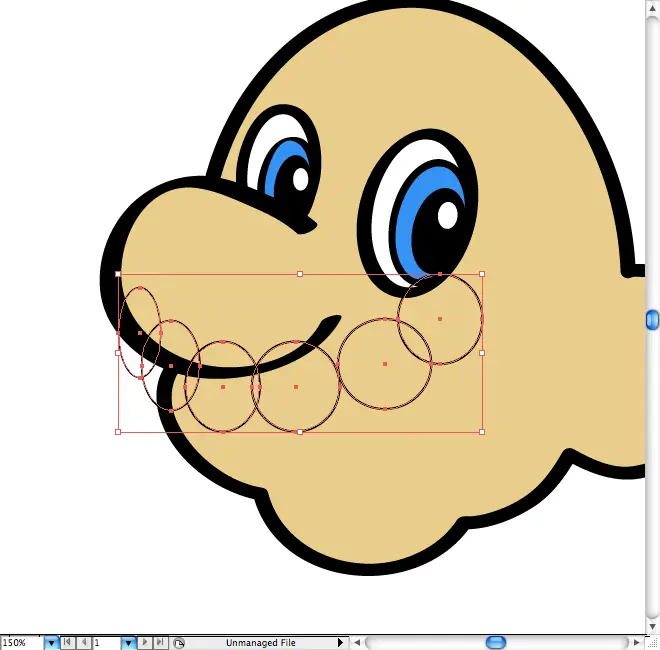Go to last artboard button
660x650 pixels.
point(160,642)
